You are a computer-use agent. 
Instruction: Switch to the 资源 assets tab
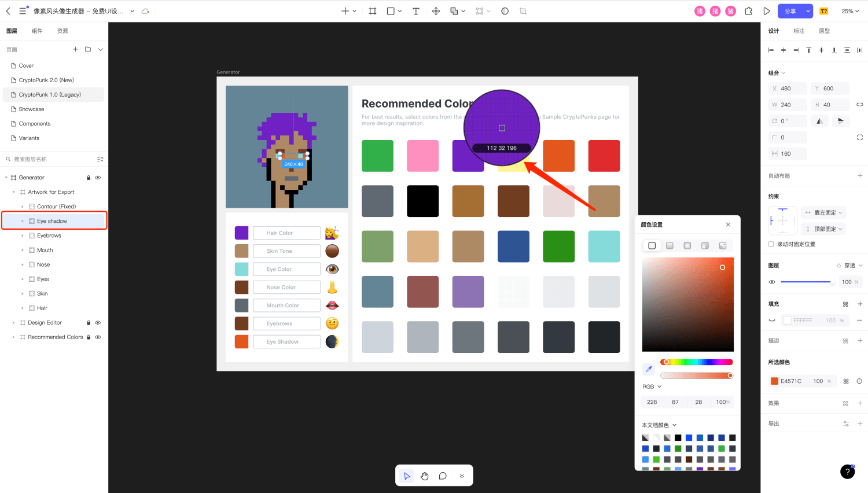click(x=62, y=31)
